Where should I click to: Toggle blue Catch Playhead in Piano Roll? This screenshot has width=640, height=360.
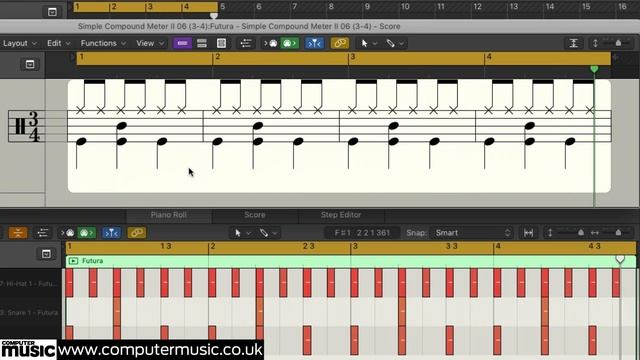click(x=111, y=233)
